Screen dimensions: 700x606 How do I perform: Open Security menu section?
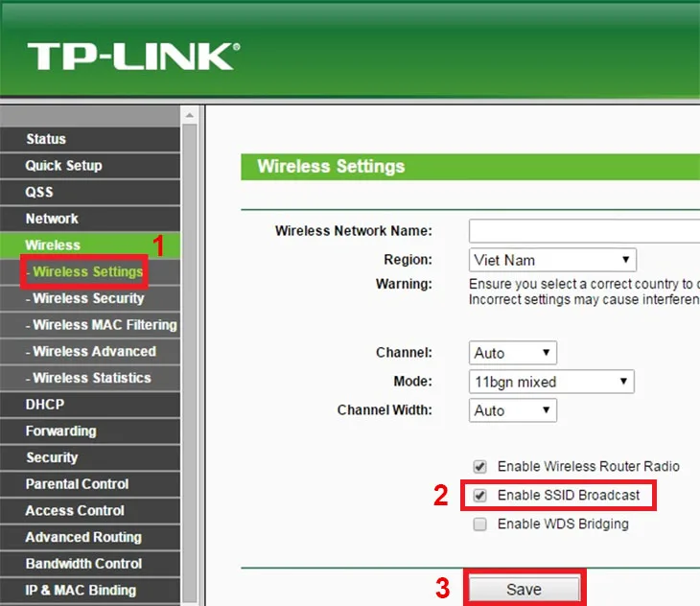[90, 457]
